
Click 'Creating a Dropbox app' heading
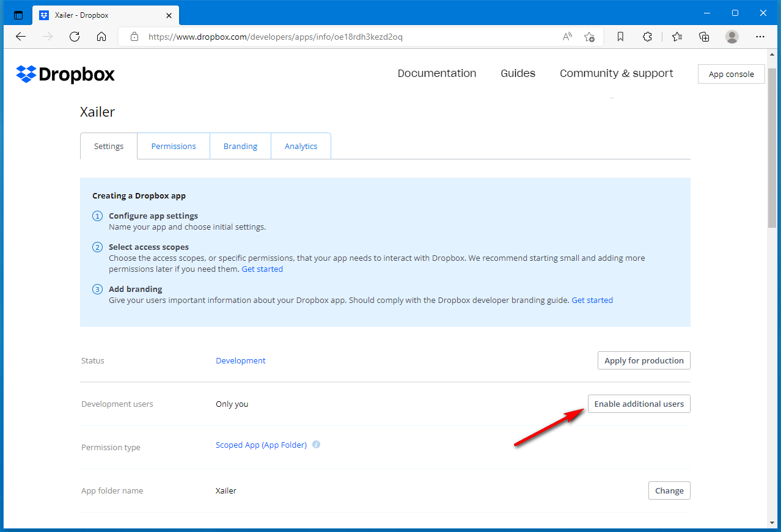(139, 196)
